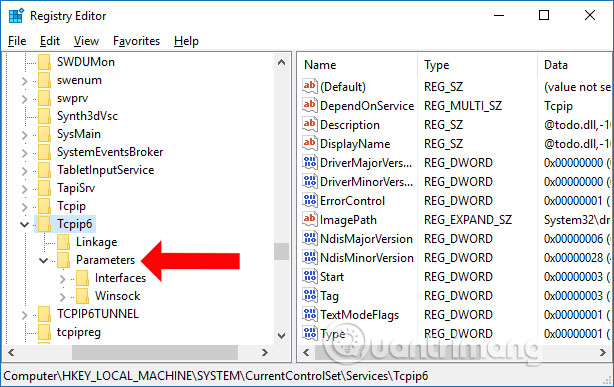Expand the Tcpip key
The image size is (614, 387).
[x=24, y=207]
